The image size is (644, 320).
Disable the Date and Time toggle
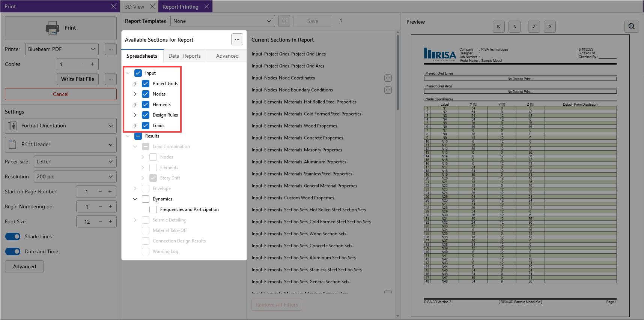(13, 251)
